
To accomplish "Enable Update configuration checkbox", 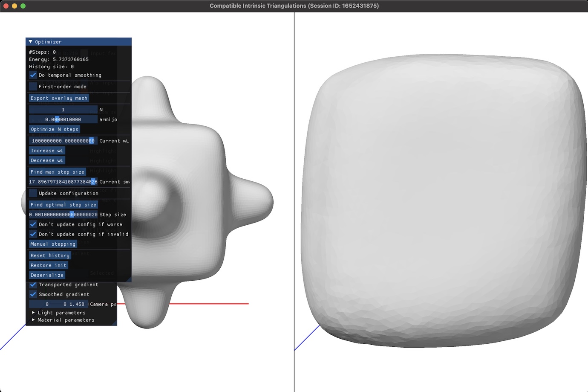I will point(33,193).
